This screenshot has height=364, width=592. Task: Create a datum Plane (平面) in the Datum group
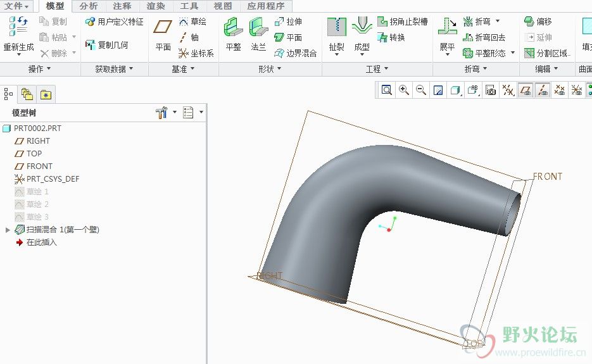pos(163,35)
